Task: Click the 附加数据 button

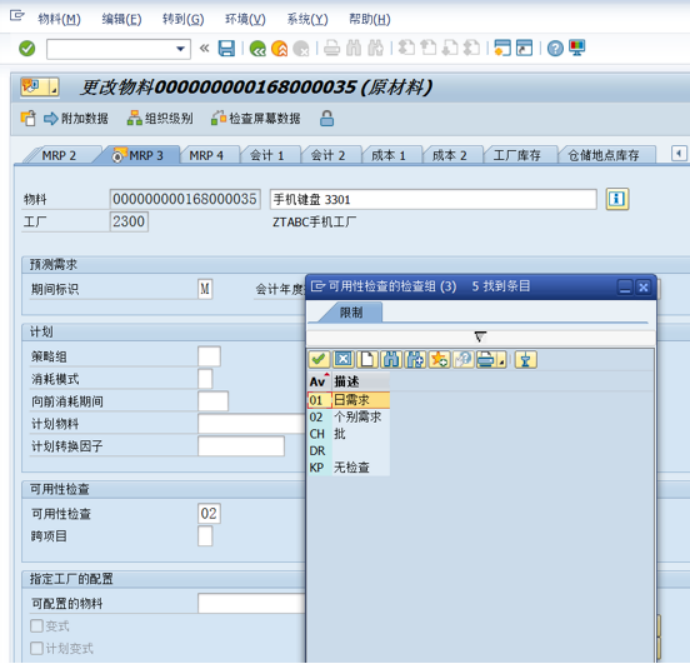Action: (x=76, y=119)
